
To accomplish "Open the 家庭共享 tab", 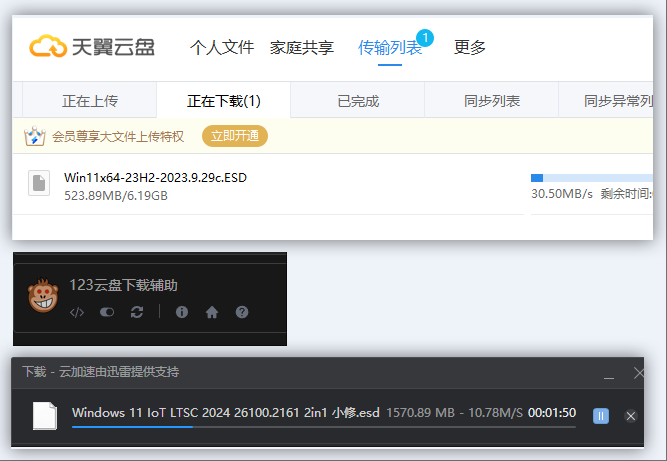I will 302,47.
